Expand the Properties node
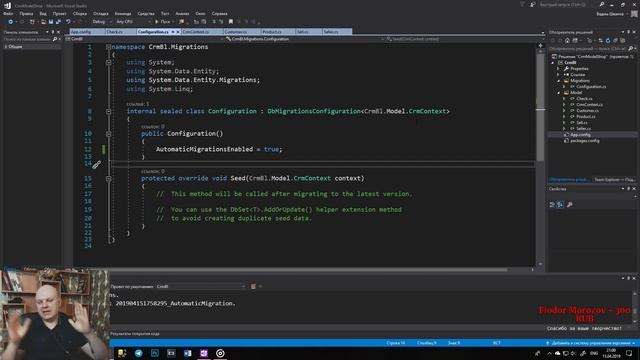 click(x=558, y=69)
